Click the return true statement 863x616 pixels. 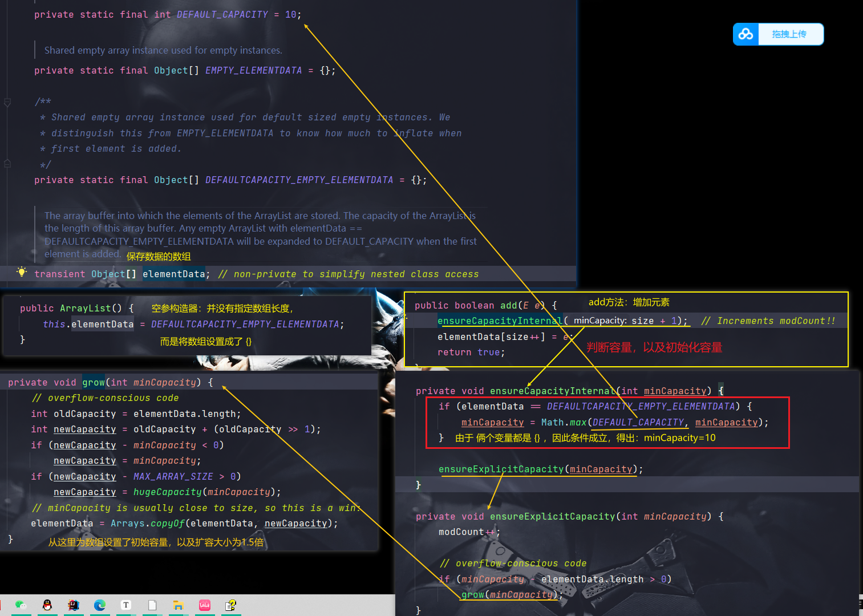471,352
